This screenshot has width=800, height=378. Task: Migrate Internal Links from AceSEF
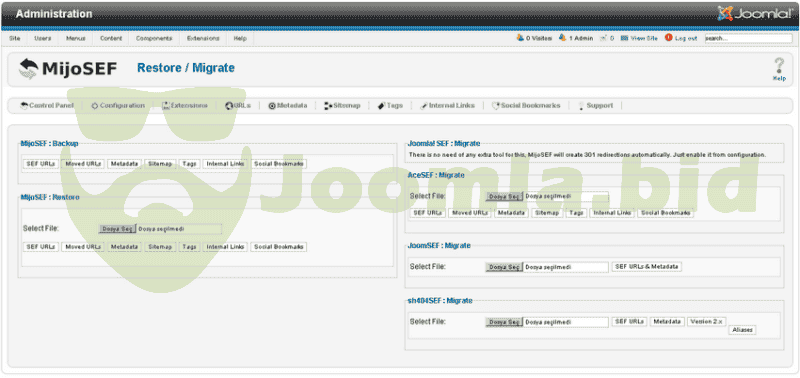coord(612,213)
